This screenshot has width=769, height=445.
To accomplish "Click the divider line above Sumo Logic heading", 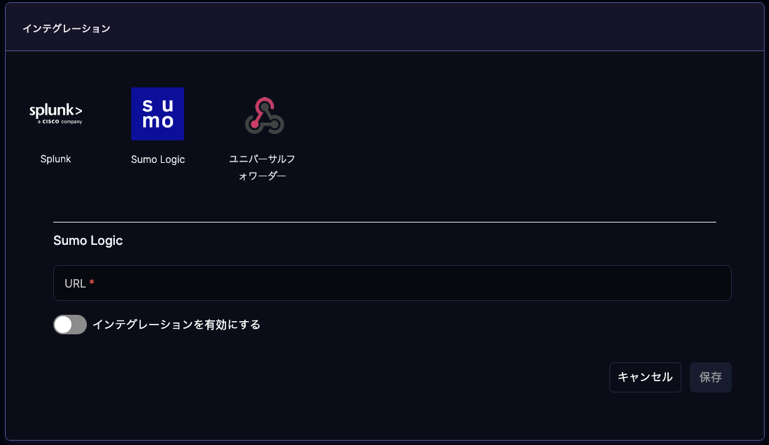I will click(x=384, y=222).
